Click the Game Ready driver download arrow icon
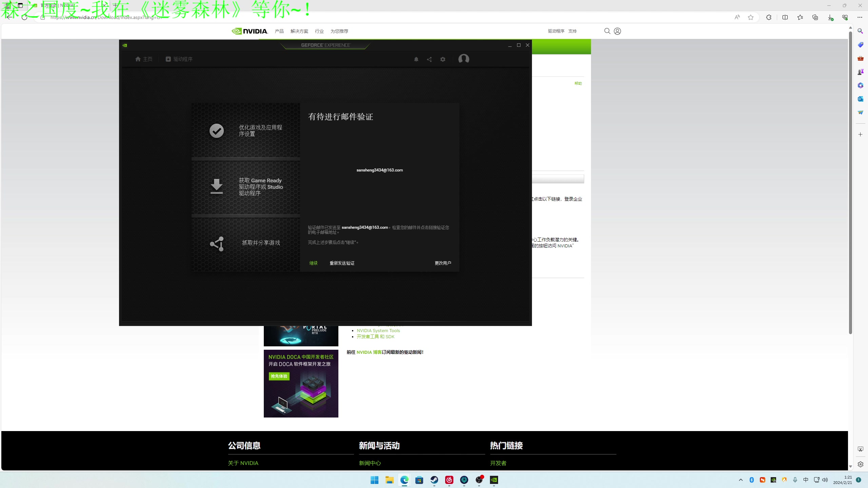Image resolution: width=868 pixels, height=488 pixels. pyautogui.click(x=216, y=186)
